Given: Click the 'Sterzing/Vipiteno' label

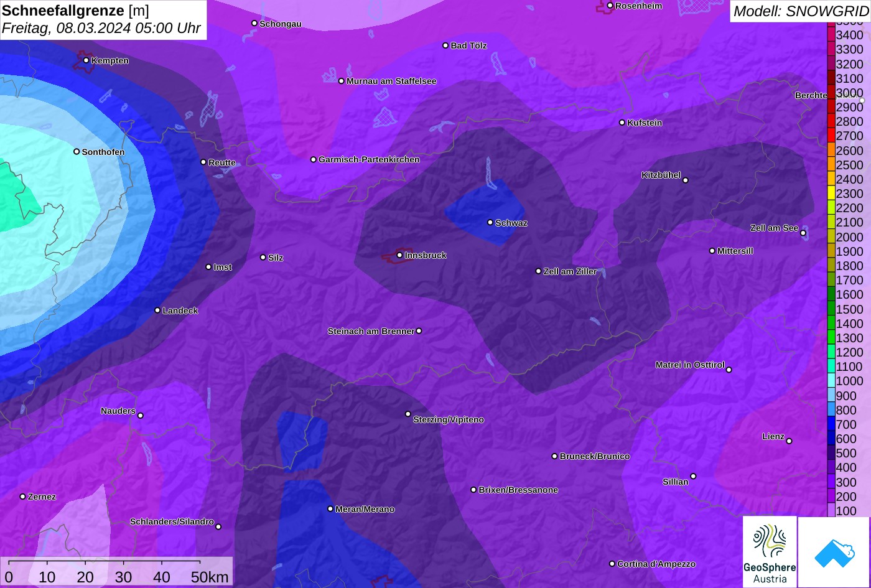Looking at the screenshot, I should click(x=449, y=419).
